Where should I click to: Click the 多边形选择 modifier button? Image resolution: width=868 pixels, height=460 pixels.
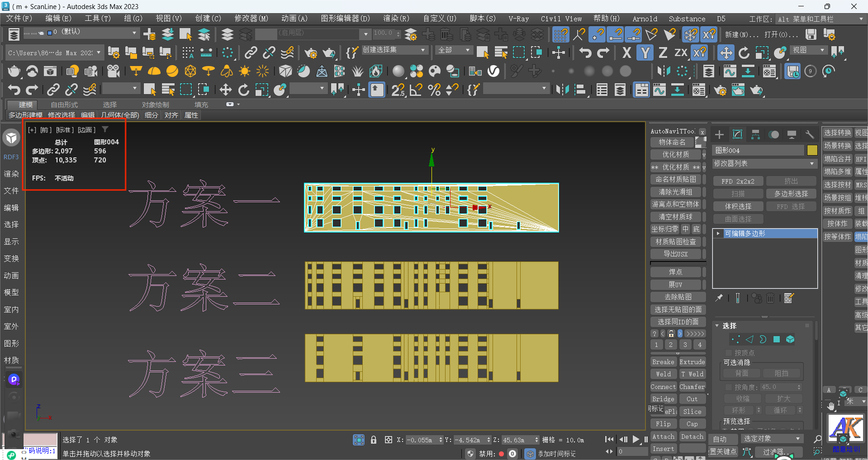(x=791, y=194)
